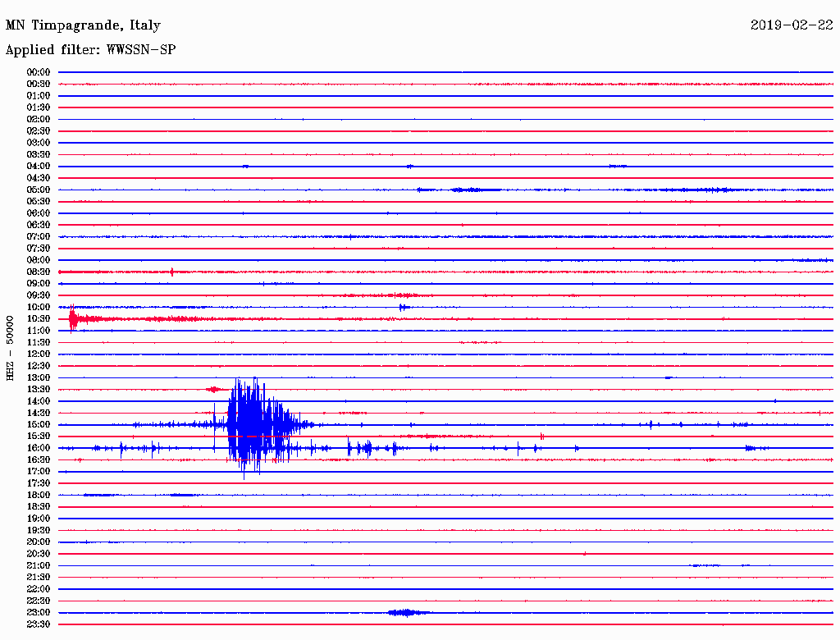Click the '04:30' time label

tap(38, 178)
